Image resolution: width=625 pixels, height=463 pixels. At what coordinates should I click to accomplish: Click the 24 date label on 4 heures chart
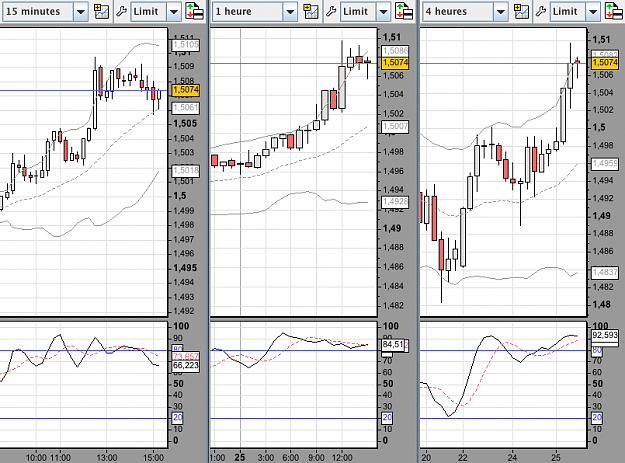tap(512, 457)
